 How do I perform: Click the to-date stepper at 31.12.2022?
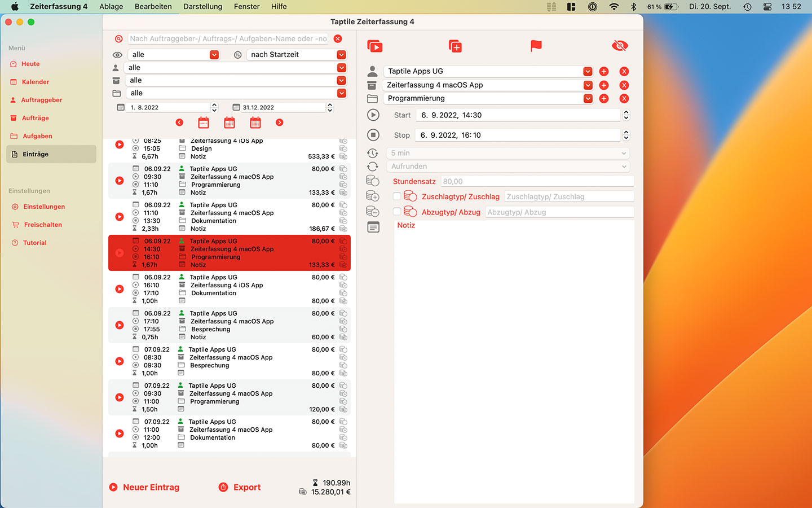tap(330, 107)
